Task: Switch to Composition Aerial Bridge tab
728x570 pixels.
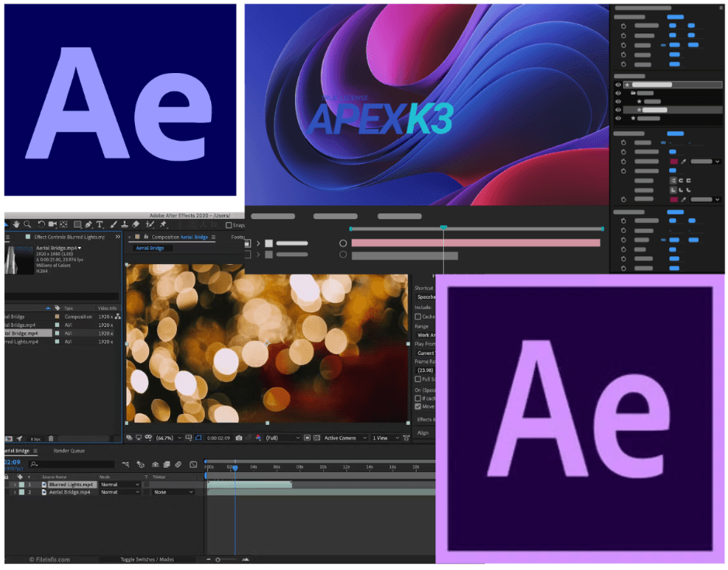Action: pyautogui.click(x=180, y=237)
